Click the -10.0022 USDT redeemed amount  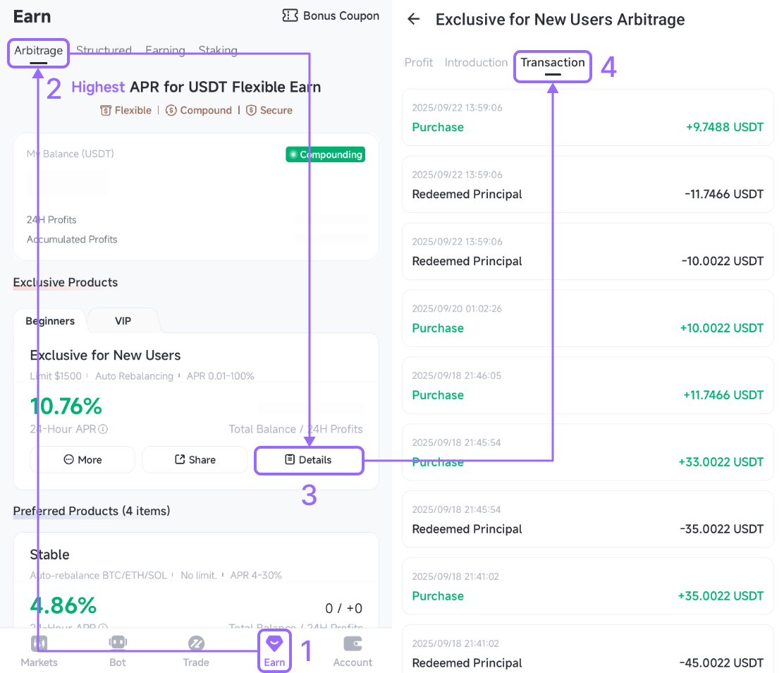coord(723,261)
